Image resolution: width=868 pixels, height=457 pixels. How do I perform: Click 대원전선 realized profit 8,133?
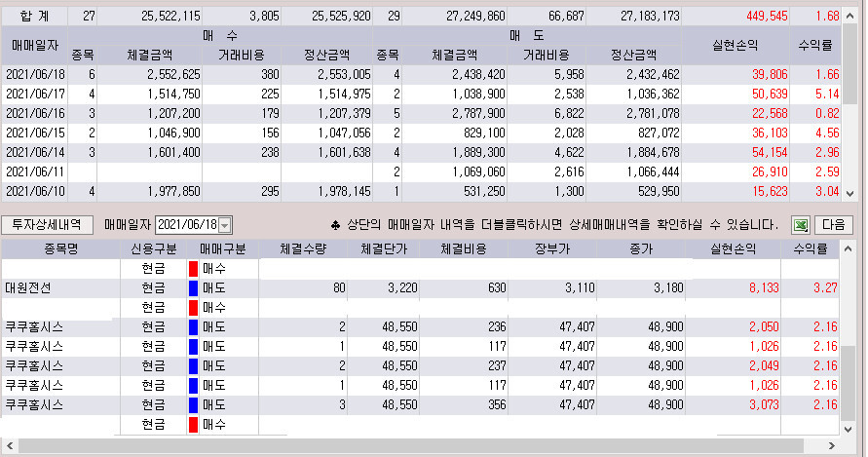tap(764, 287)
